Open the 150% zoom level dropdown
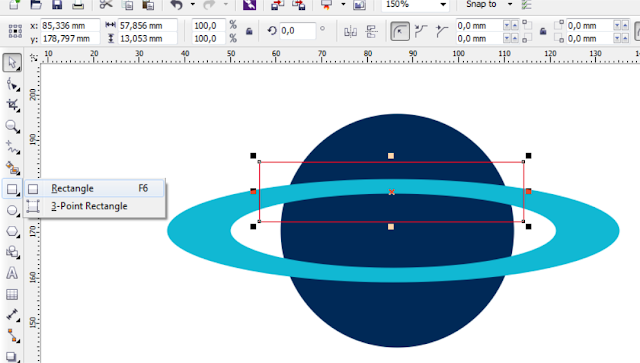The image size is (640, 363). tap(443, 4)
